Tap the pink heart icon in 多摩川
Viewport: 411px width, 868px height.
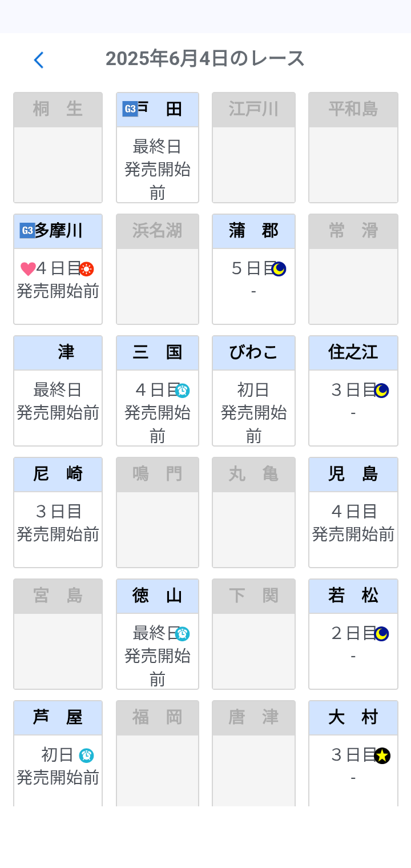pos(27,269)
